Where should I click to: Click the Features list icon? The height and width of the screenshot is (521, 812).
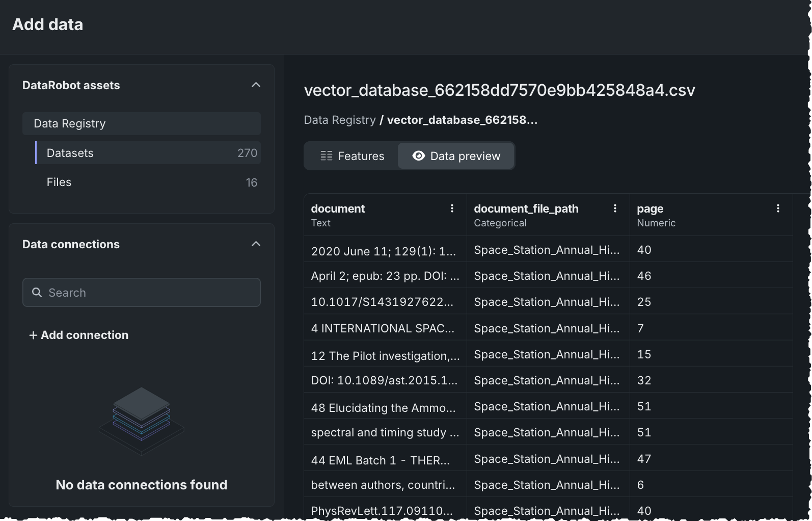point(326,156)
